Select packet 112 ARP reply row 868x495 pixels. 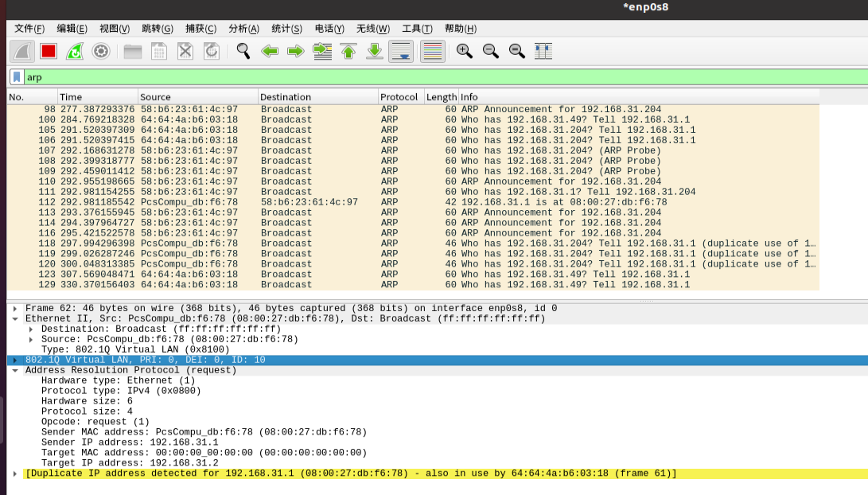click(413, 202)
